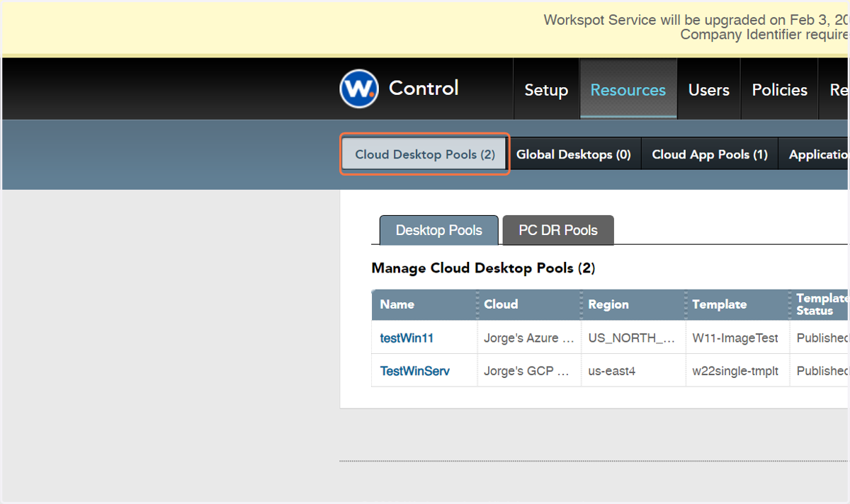Click the Jorge's GCP cloud cell

pos(529,371)
